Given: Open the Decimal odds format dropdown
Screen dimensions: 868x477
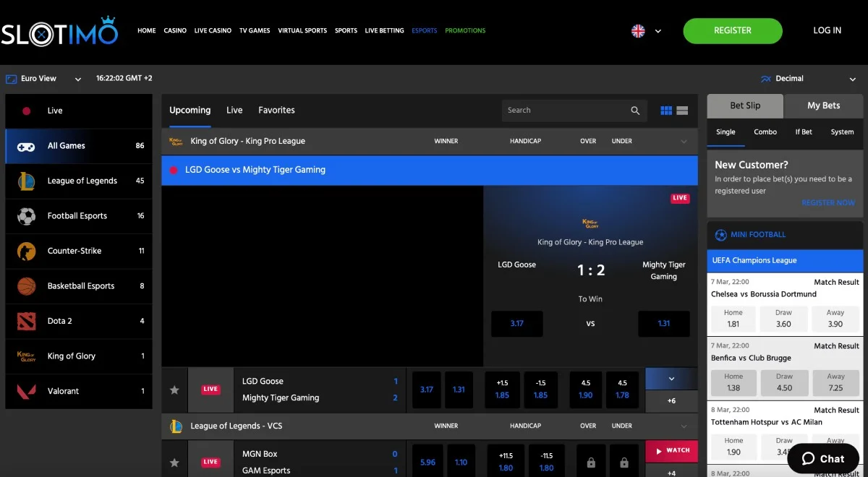Looking at the screenshot, I should (x=853, y=79).
